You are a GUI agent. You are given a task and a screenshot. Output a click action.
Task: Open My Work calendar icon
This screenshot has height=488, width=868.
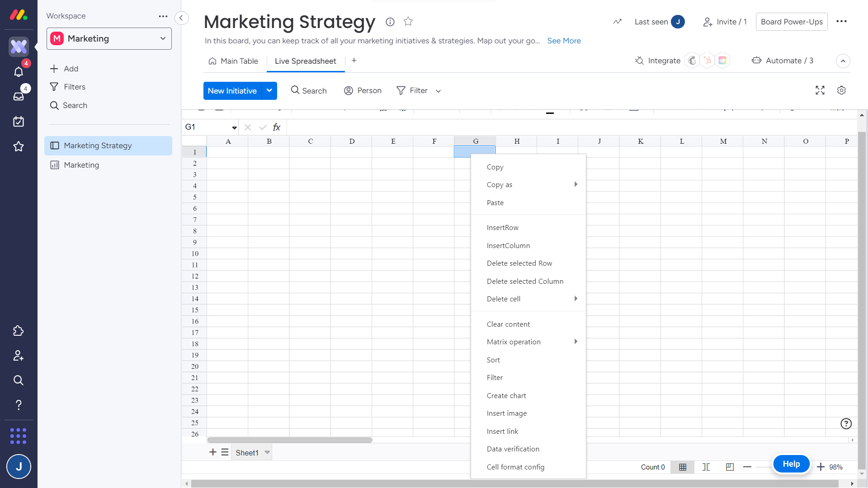pos(19,121)
